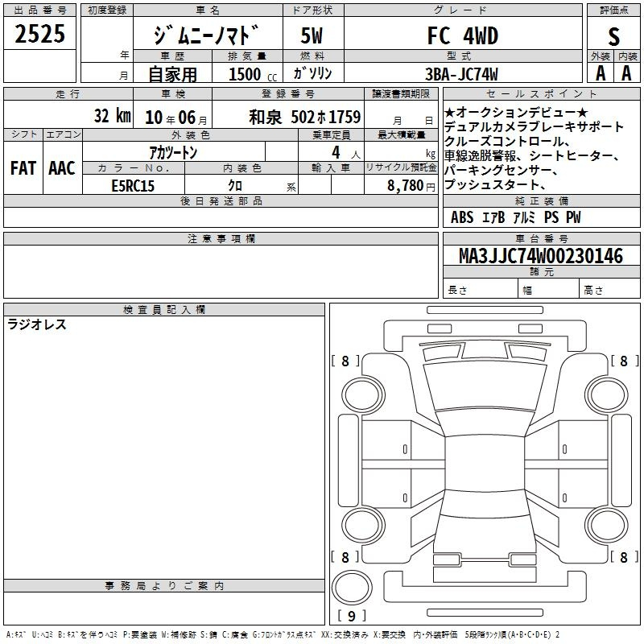This screenshot has height=644, width=644.
Task: Click the デュアルカメラブレーキサポート line
Action: click(534, 126)
